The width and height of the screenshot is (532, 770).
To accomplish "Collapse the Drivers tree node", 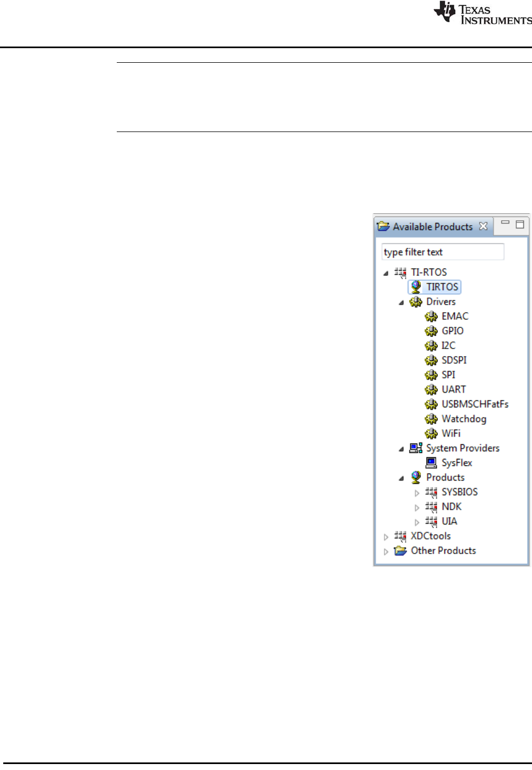I will tap(401, 302).
